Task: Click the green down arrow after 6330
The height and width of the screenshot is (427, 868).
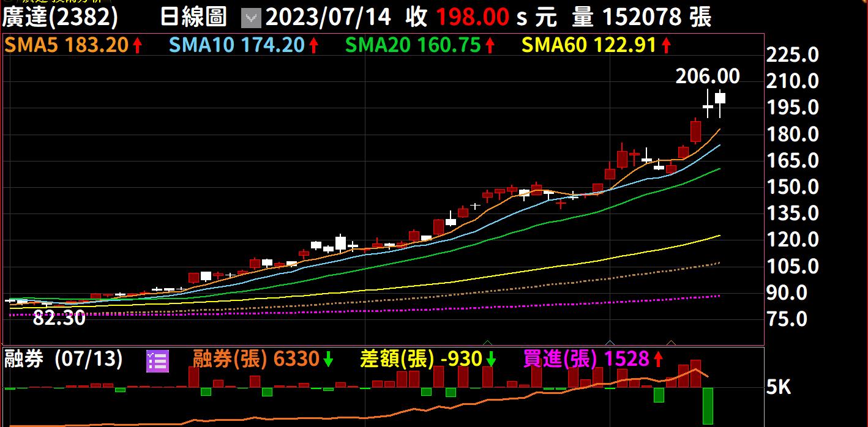Action: point(328,360)
